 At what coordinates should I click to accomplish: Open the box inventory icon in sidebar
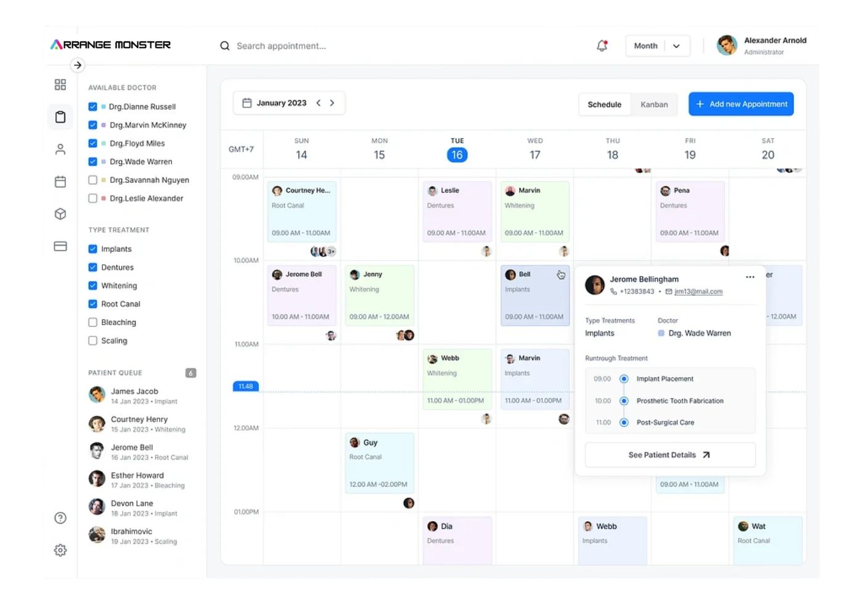coord(60,214)
